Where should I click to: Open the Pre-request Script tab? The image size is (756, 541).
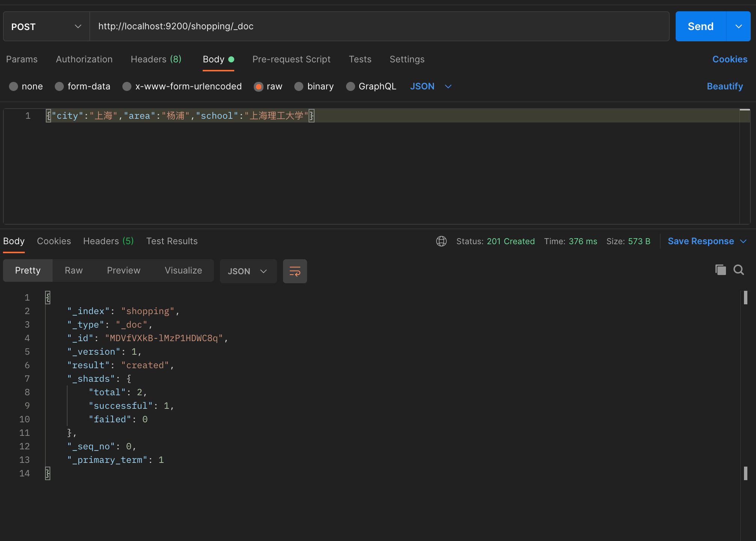tap(291, 59)
